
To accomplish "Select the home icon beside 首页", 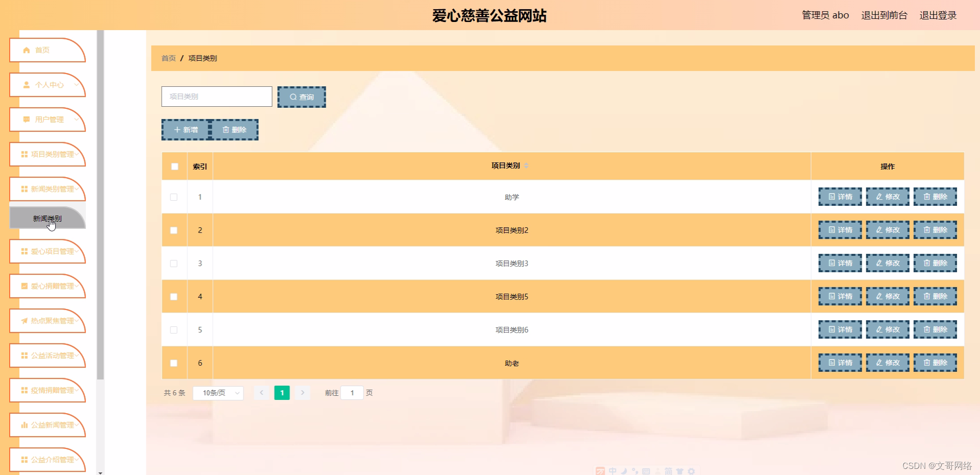I will pyautogui.click(x=26, y=50).
